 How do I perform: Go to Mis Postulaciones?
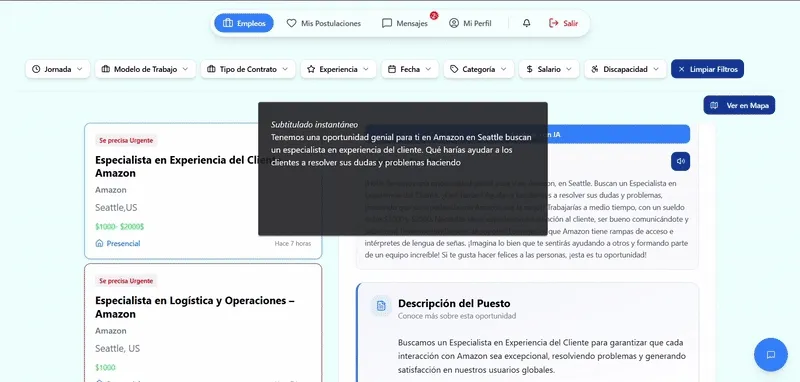click(323, 23)
